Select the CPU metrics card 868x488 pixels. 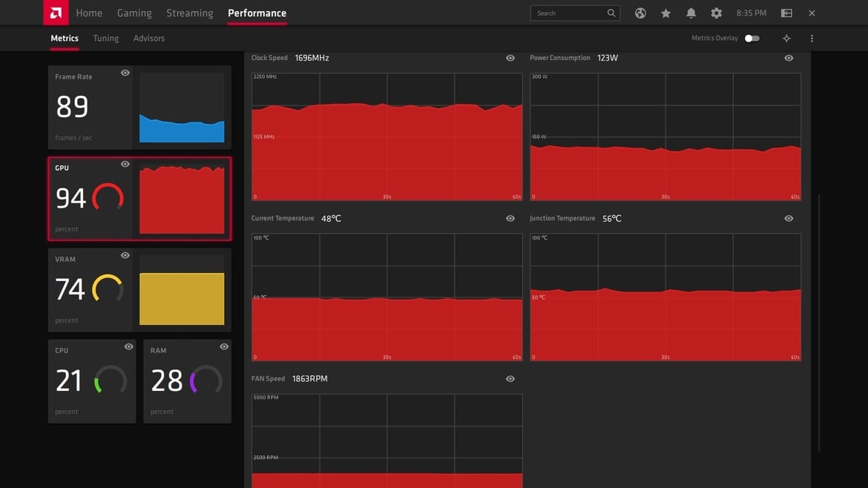coord(92,381)
